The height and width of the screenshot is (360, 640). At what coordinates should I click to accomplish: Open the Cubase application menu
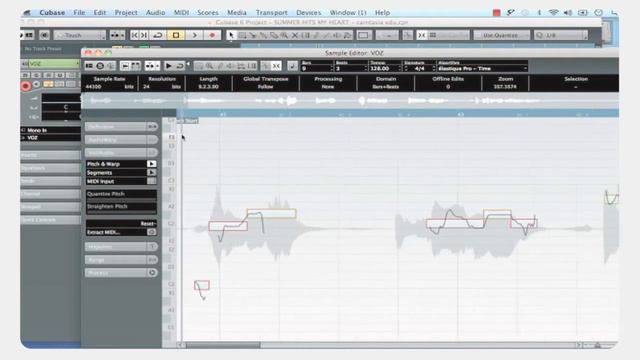click(x=52, y=13)
